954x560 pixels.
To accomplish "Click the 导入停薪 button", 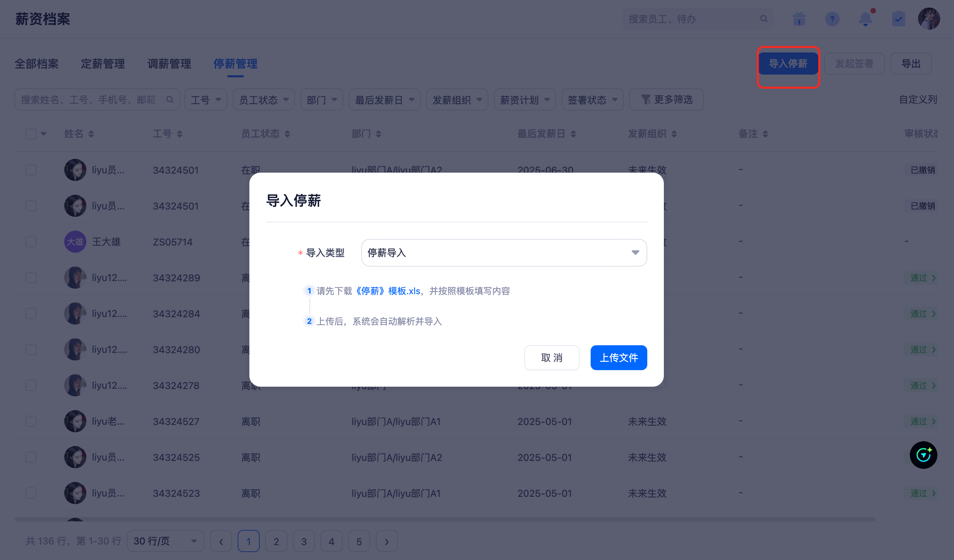I will [788, 64].
